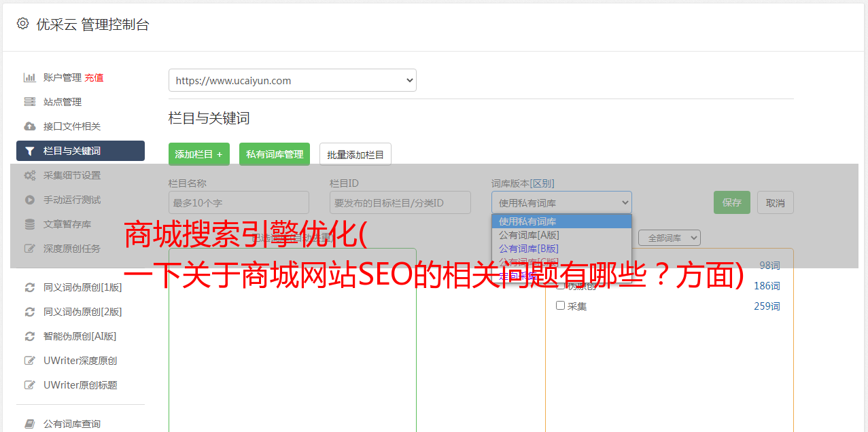Choose 使用私有词库 in the dropdown list
The height and width of the screenshot is (432, 868).
click(x=561, y=221)
